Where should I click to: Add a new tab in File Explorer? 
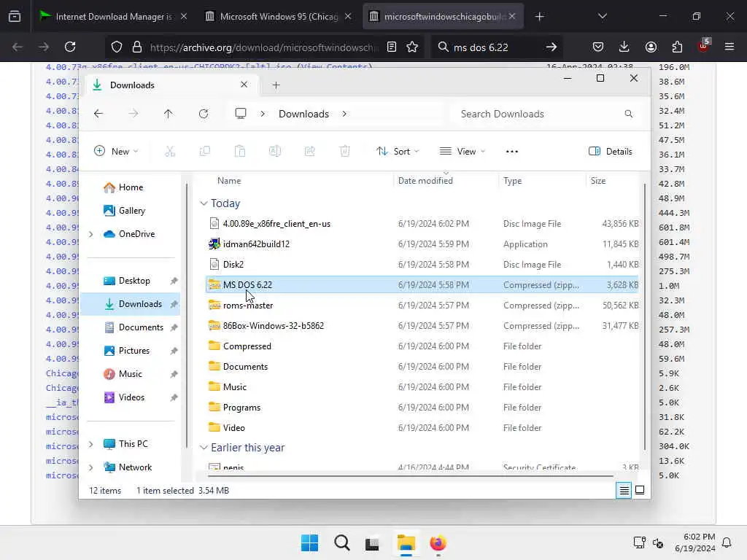pos(276,85)
